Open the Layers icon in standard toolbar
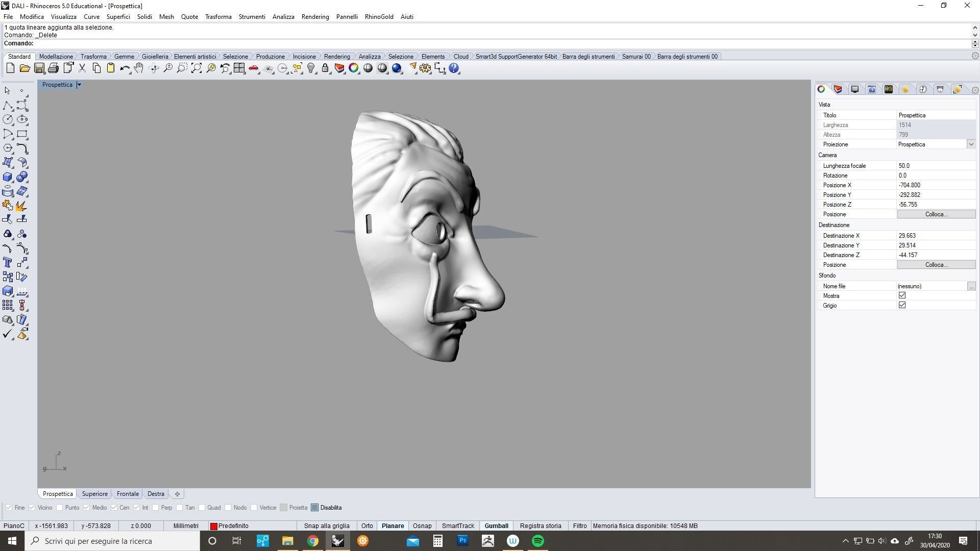 (339, 68)
